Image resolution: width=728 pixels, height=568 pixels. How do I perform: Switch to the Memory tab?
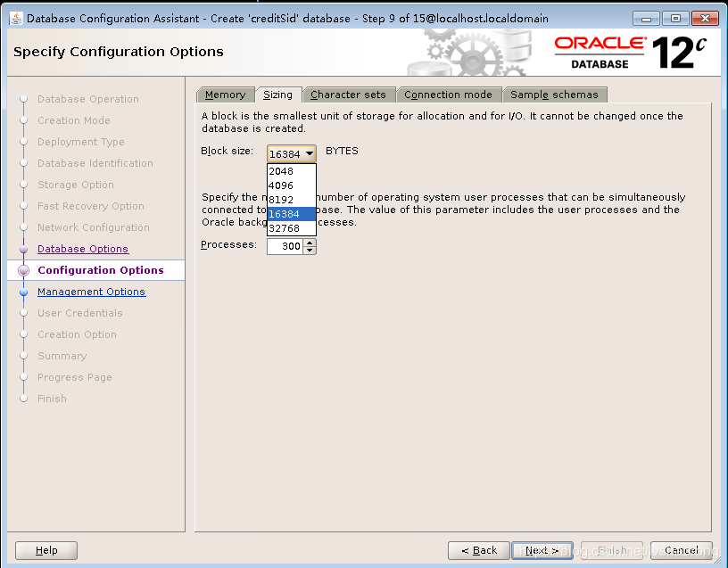pyautogui.click(x=226, y=95)
